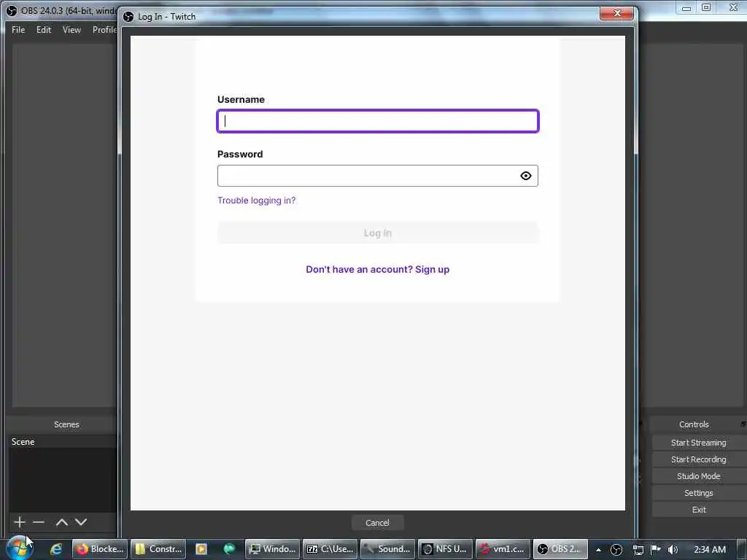The image size is (747, 560).
Task: Click Exit in OBS Controls
Action: [x=698, y=510]
